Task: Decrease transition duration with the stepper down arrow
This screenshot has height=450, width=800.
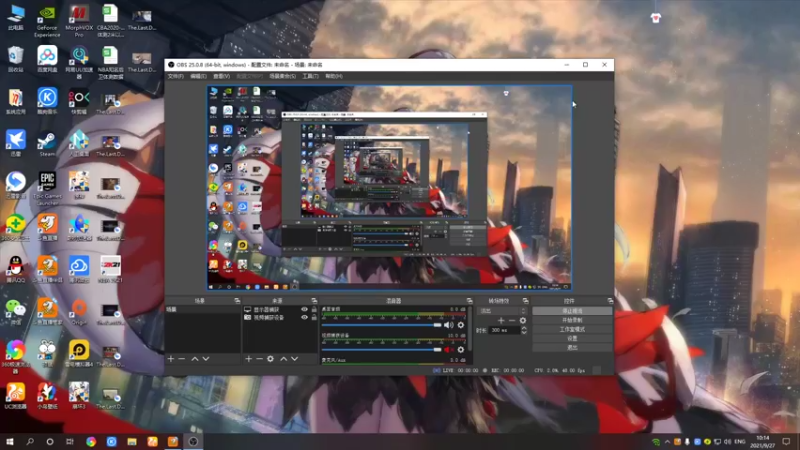Action: [x=524, y=333]
